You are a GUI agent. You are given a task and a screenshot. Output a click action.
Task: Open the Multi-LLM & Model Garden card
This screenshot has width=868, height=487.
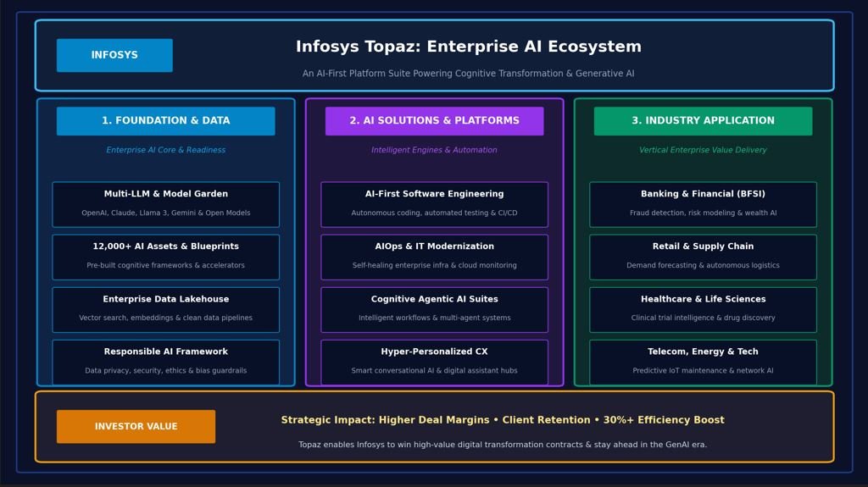point(165,204)
